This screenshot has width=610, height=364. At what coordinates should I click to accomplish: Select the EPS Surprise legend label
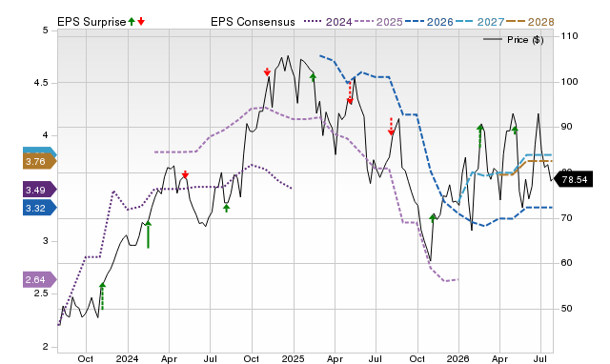coord(91,22)
